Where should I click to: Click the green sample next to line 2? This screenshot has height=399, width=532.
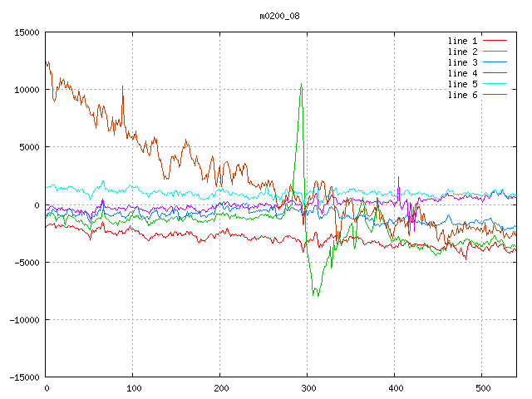tap(495, 52)
